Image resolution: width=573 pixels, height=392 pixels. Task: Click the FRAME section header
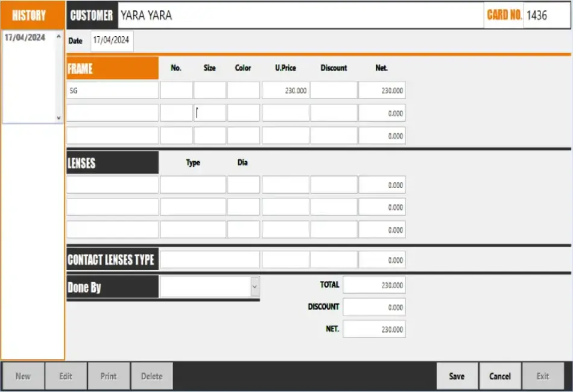[x=113, y=68]
